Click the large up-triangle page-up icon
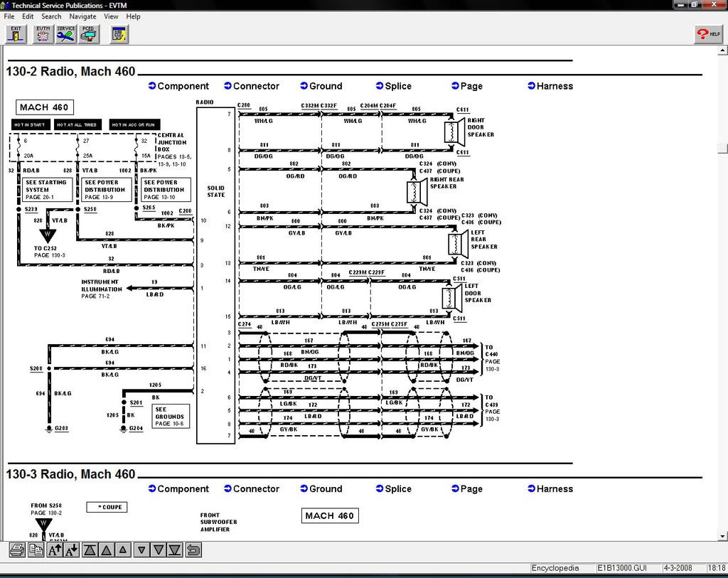 (107, 550)
